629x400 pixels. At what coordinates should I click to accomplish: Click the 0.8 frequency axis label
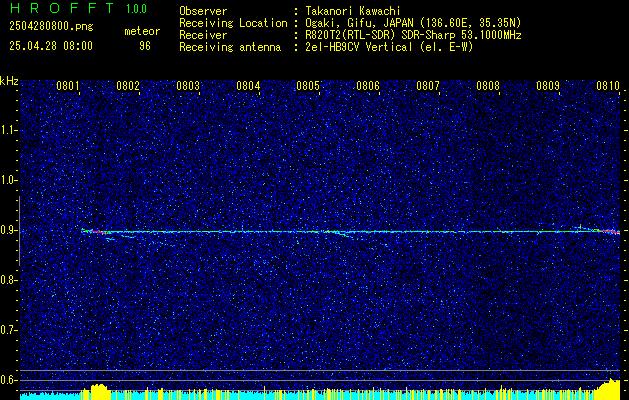click(8, 280)
